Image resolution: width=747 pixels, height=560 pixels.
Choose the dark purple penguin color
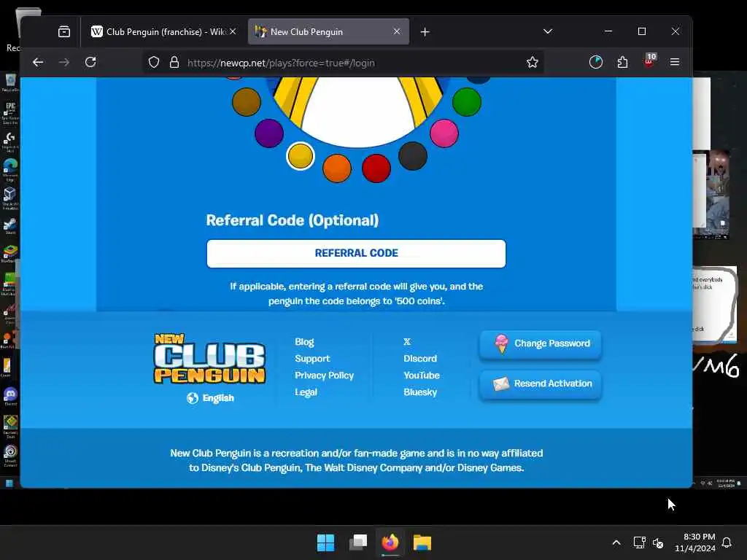tap(269, 133)
